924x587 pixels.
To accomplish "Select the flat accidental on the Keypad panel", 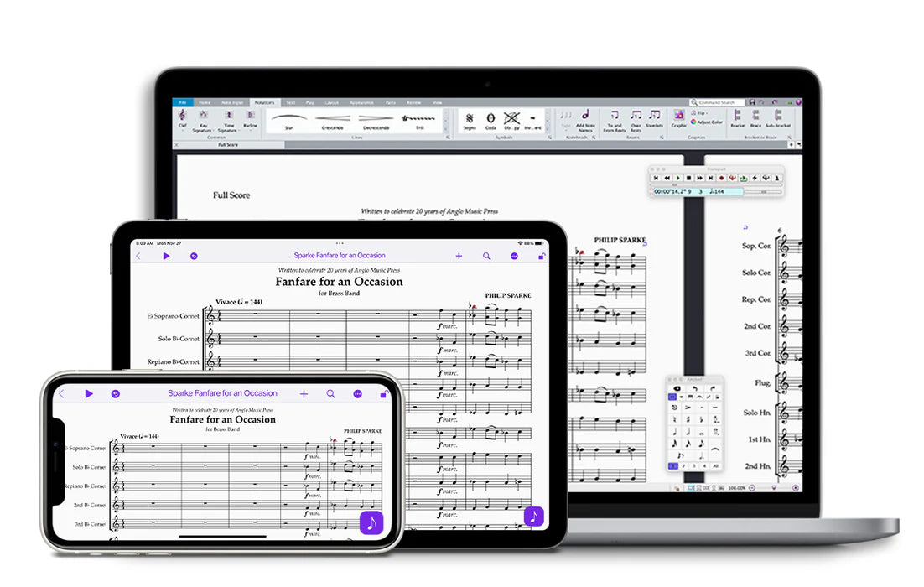I will coord(700,418).
